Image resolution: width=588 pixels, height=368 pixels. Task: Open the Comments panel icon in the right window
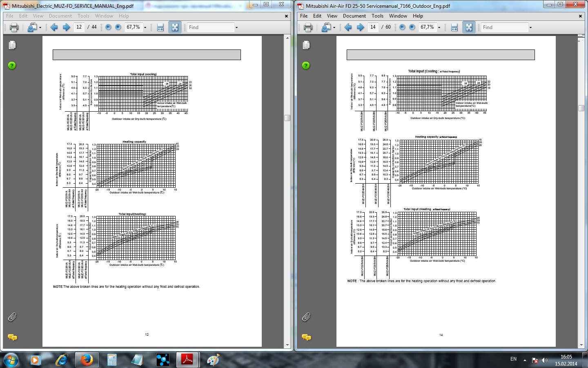click(x=306, y=337)
